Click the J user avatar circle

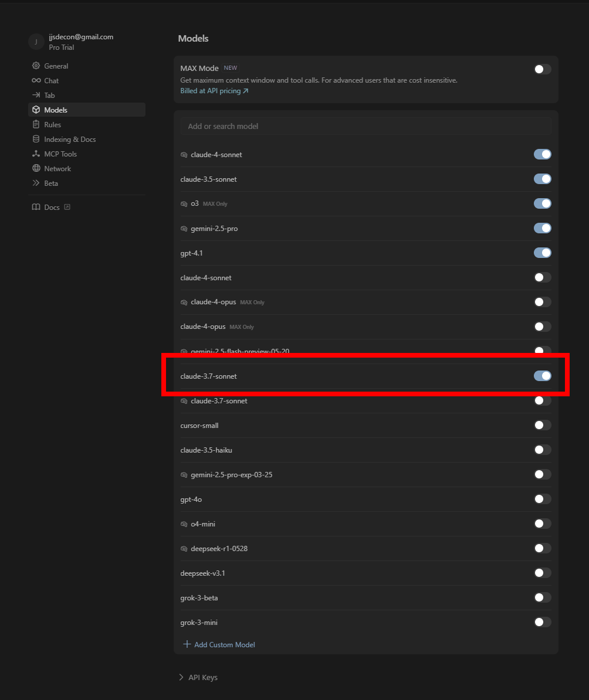[x=36, y=42]
